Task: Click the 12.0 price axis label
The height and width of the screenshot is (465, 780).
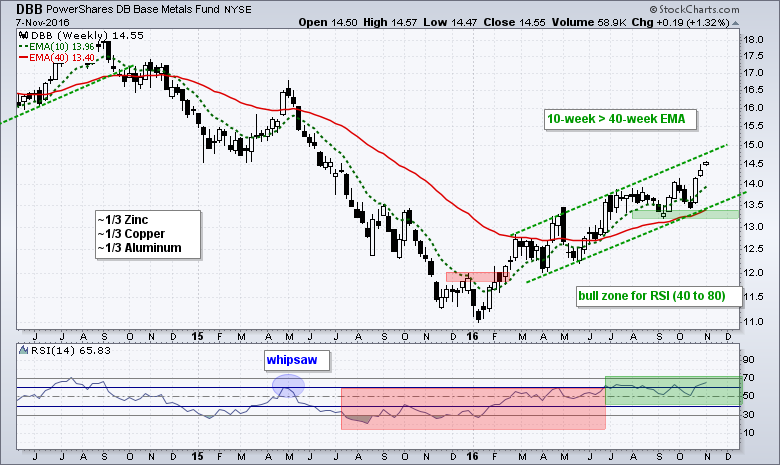Action: point(753,273)
